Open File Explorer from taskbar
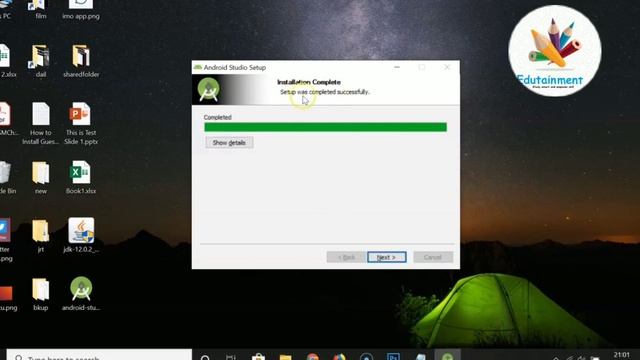The height and width of the screenshot is (360, 640). click(x=285, y=356)
